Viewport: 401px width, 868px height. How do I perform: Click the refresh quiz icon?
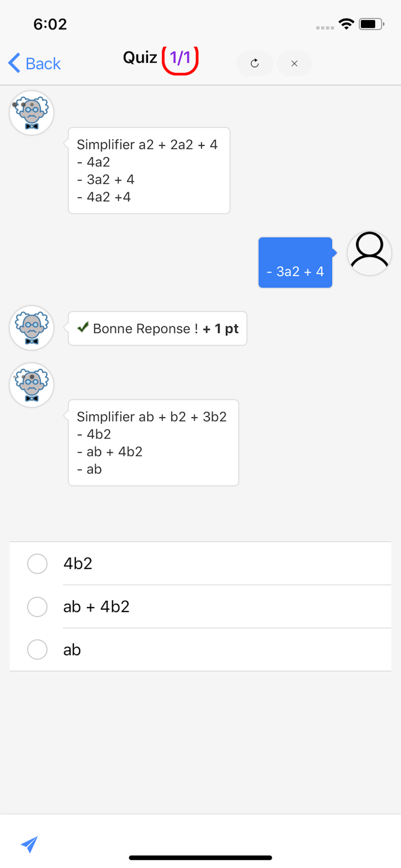click(x=255, y=63)
